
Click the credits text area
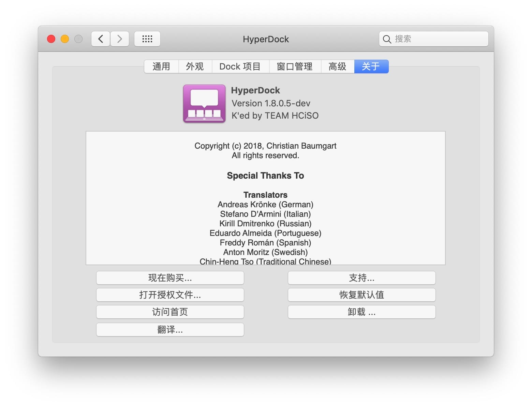265,198
